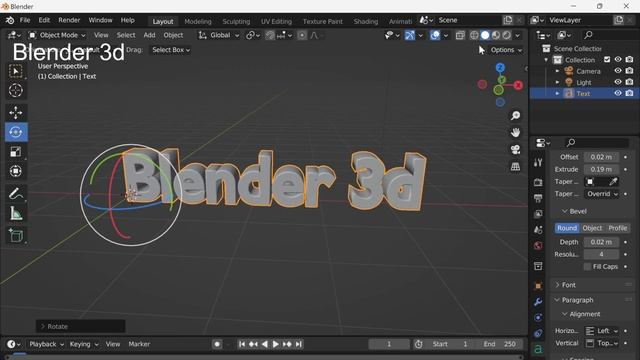Open the Object properties tab
Screen dimensions: 640x360
tap(538, 286)
